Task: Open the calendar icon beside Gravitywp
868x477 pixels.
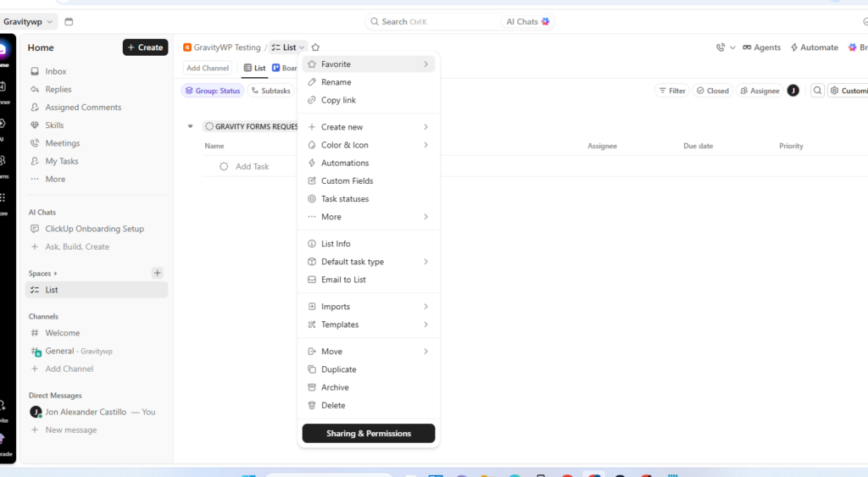Action: coord(69,21)
